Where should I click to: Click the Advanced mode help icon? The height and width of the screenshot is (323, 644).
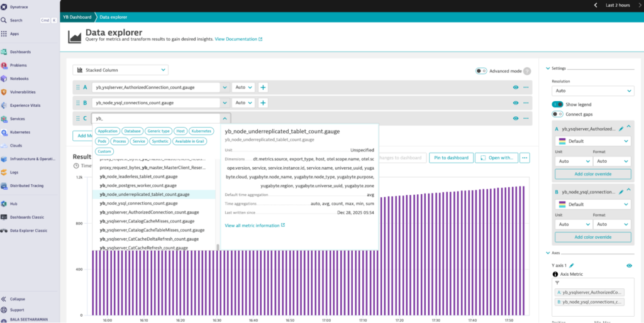pyautogui.click(x=527, y=71)
